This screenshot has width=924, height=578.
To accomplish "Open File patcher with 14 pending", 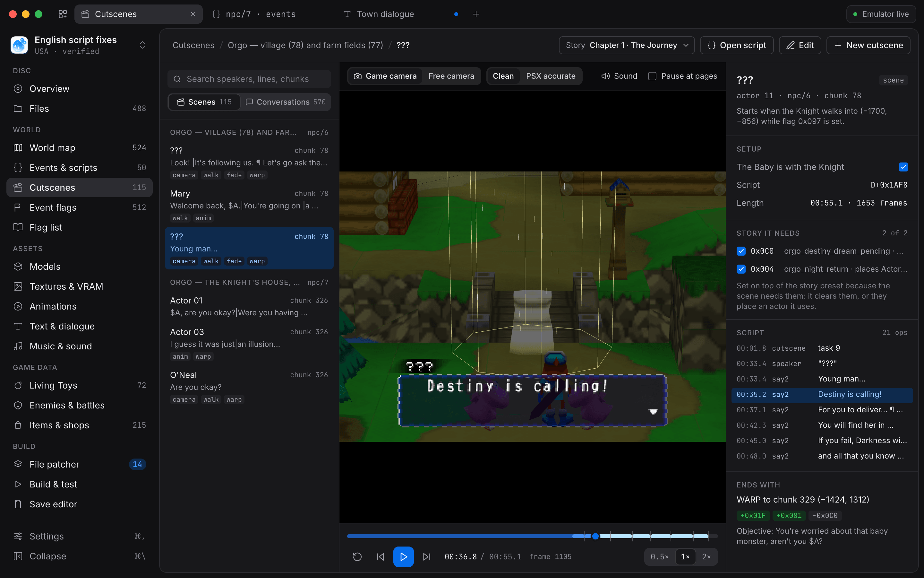I will [x=80, y=464].
